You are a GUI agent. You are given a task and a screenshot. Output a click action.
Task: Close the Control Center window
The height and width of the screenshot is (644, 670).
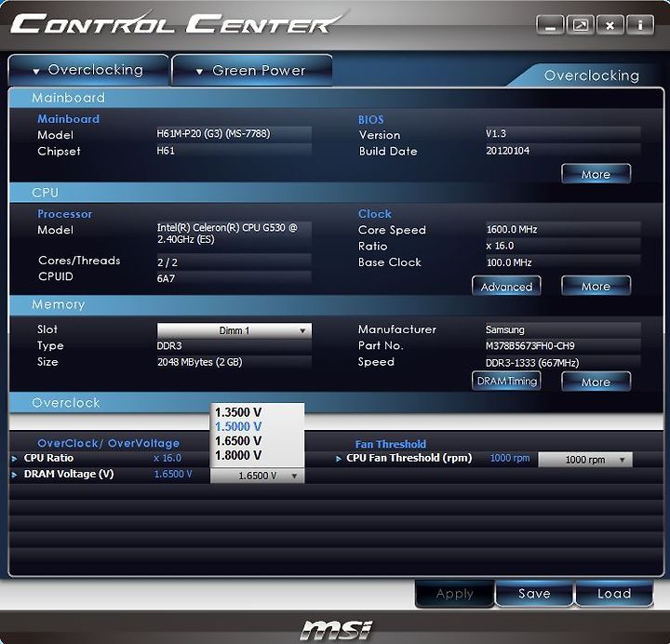click(x=610, y=25)
